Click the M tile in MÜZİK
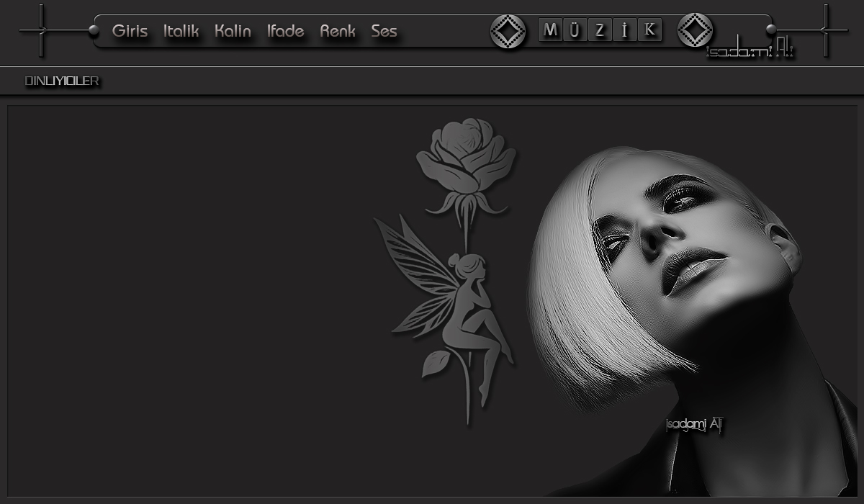This screenshot has width=864, height=504. (551, 30)
